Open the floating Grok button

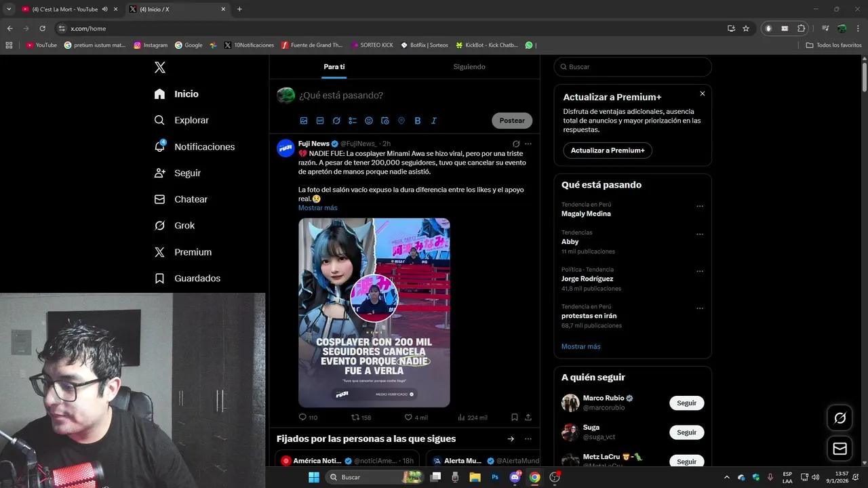pos(840,418)
